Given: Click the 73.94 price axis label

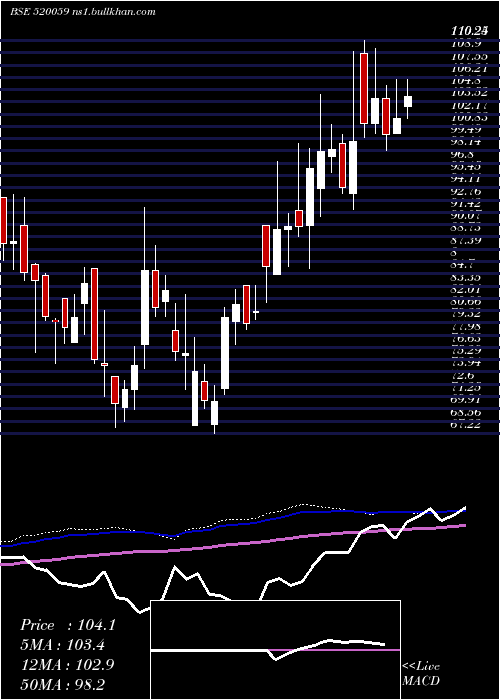Looking at the screenshot, I should pyautogui.click(x=468, y=363).
